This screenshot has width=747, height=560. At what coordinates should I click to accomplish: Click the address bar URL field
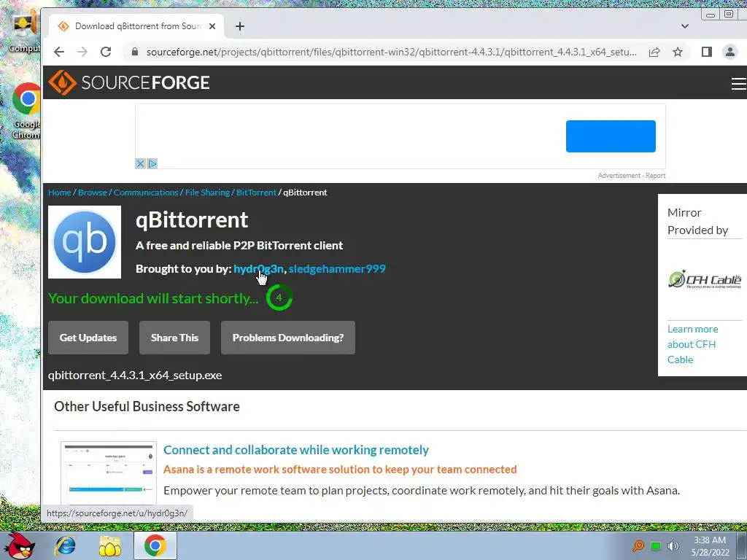coord(391,52)
